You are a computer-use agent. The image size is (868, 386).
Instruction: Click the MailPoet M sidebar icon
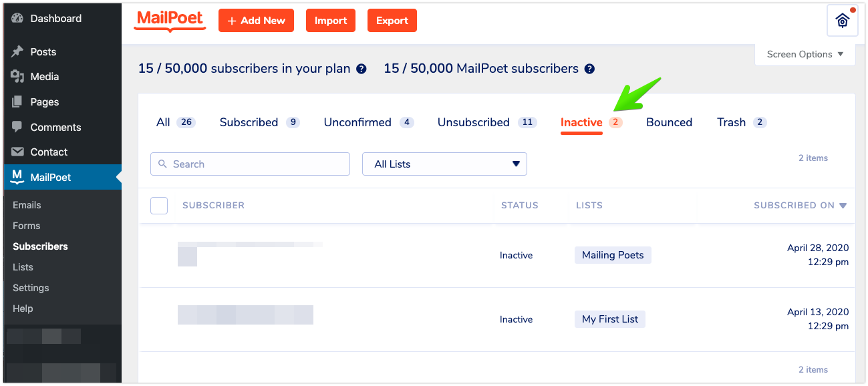(17, 177)
